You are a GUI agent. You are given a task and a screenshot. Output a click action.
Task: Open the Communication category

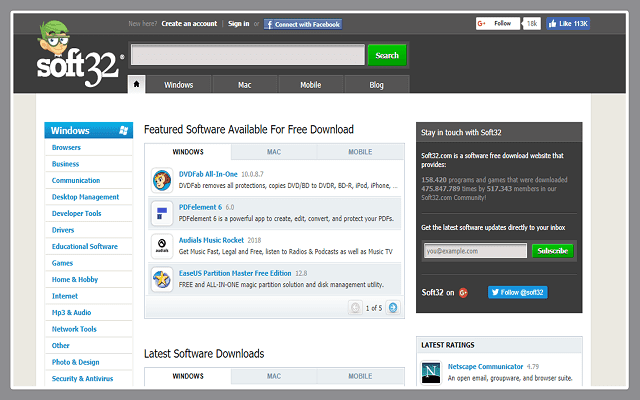(x=76, y=180)
